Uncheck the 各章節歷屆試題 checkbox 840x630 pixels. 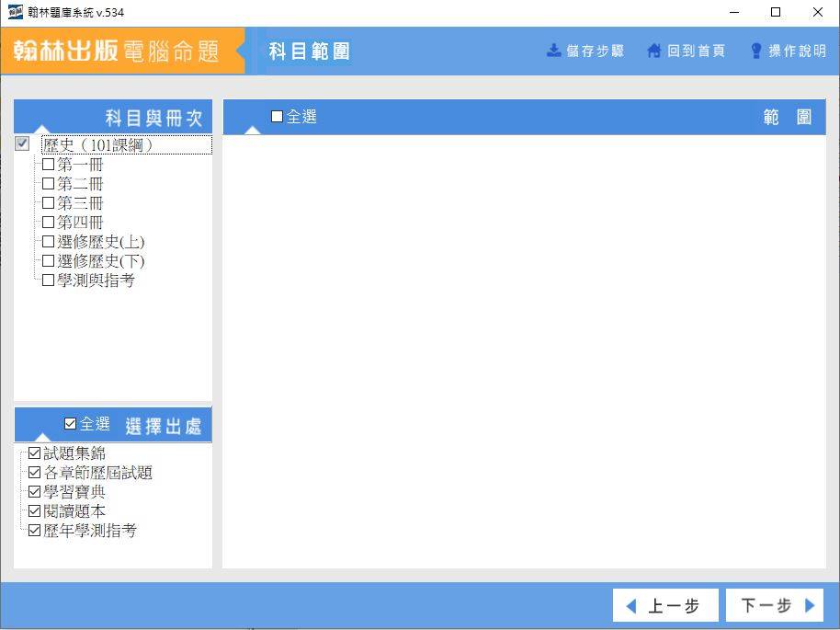(x=34, y=473)
